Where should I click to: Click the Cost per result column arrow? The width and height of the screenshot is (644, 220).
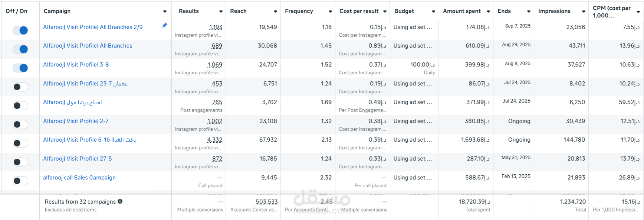tap(385, 12)
